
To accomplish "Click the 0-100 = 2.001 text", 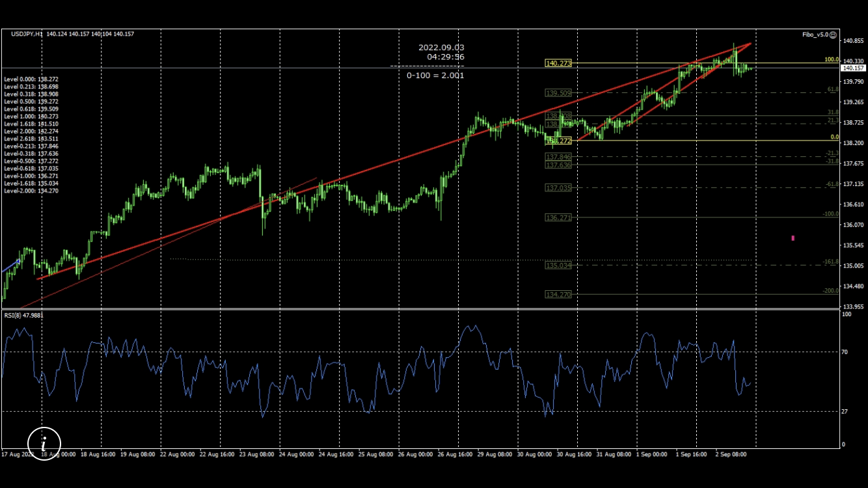I will (435, 75).
